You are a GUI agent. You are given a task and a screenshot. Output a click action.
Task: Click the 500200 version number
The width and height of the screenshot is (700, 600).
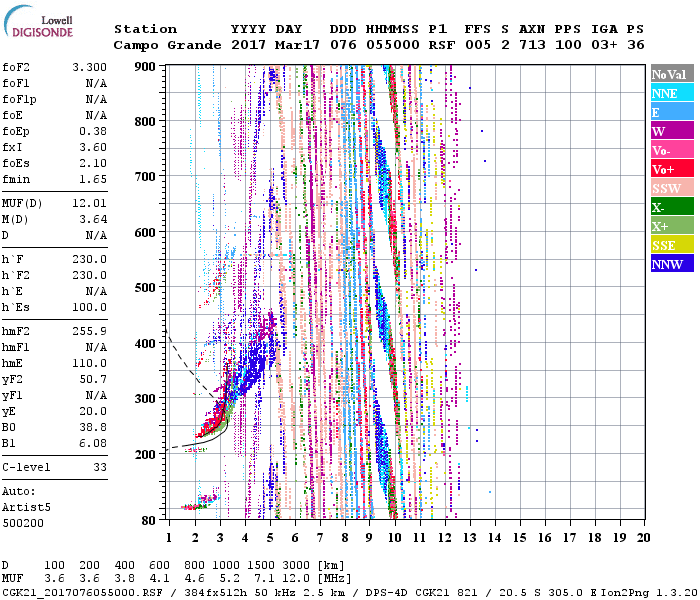tap(23, 523)
